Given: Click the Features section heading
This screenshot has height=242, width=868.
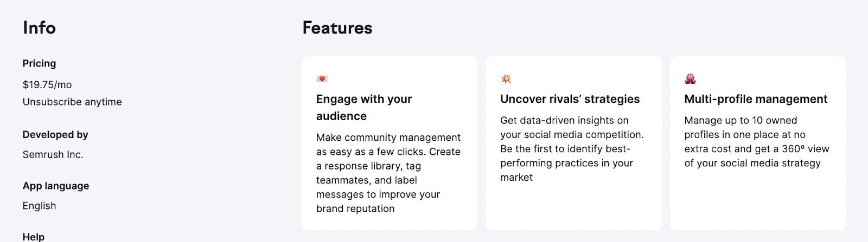Looking at the screenshot, I should click(337, 28).
